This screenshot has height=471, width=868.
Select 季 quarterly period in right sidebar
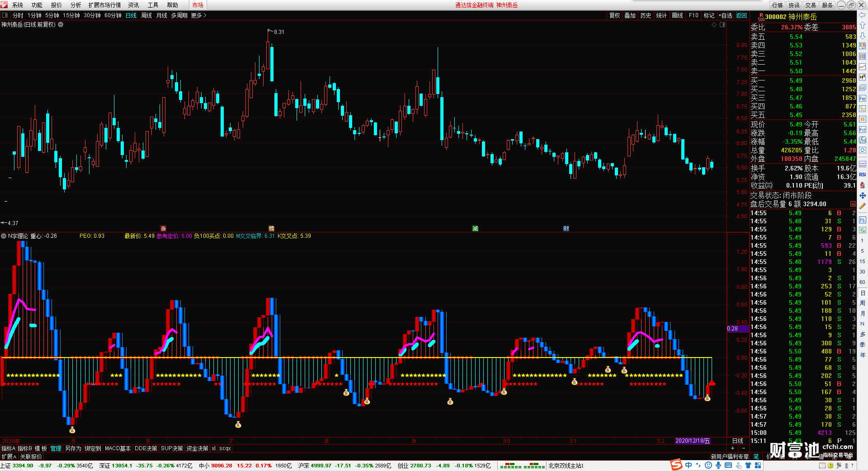click(x=863, y=344)
